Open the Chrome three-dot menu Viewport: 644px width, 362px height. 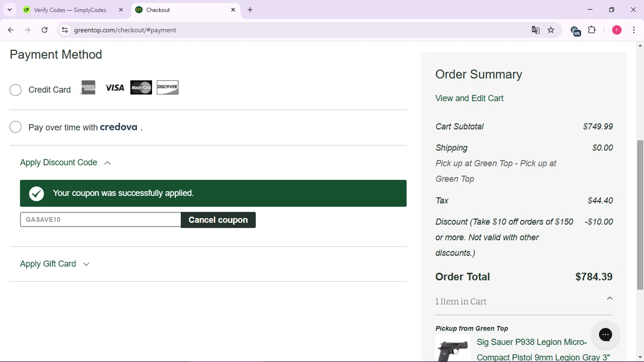point(634,30)
